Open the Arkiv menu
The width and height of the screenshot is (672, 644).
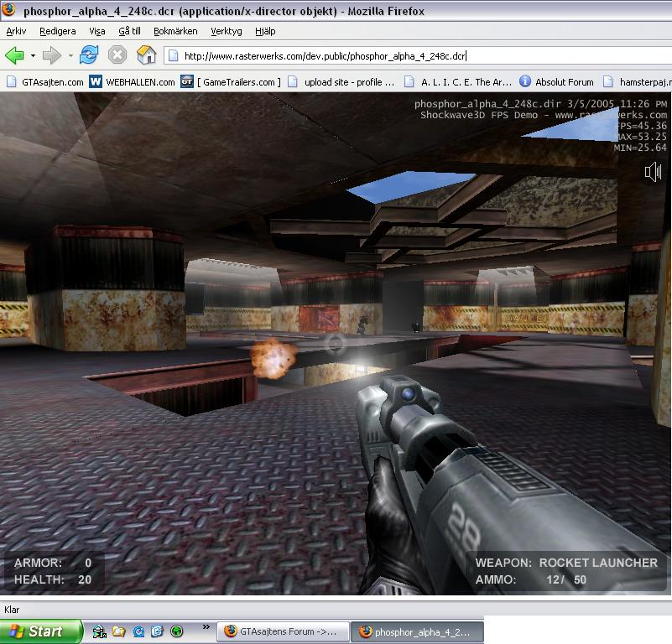(x=16, y=31)
